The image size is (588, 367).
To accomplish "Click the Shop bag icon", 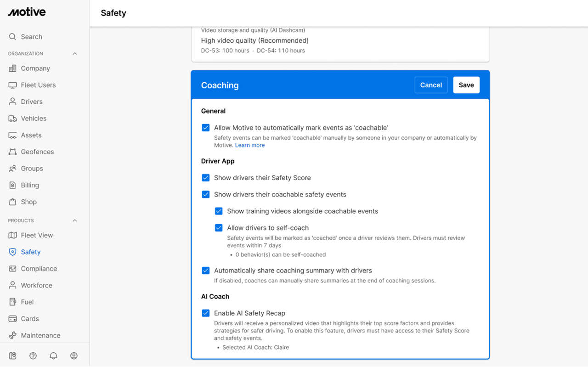I will coord(12,202).
